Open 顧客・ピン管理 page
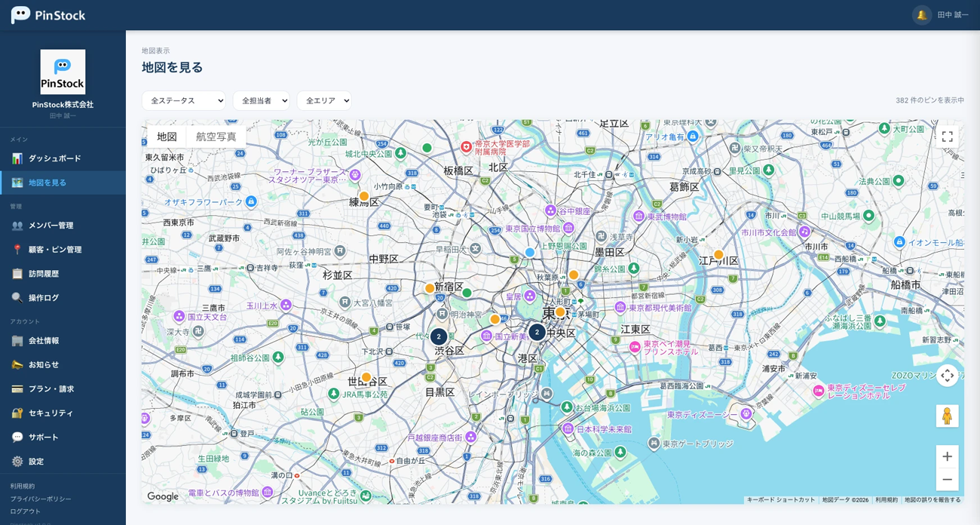 63,250
